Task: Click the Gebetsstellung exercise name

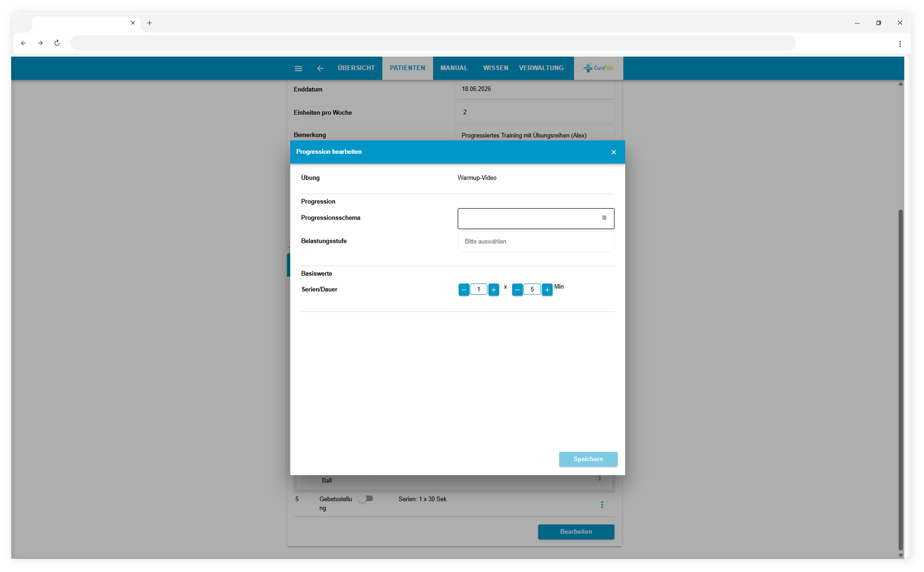Action: coord(336,503)
